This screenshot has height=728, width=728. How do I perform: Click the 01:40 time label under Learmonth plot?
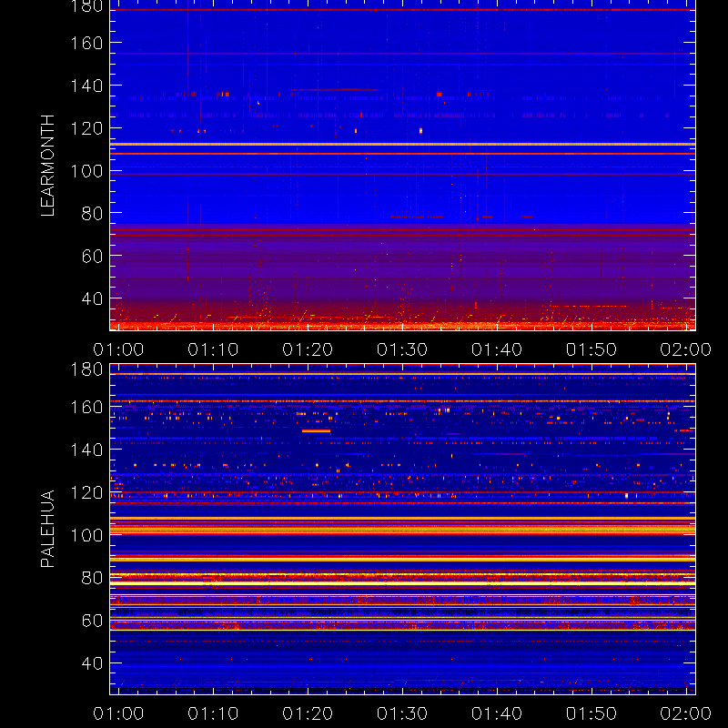click(x=497, y=349)
